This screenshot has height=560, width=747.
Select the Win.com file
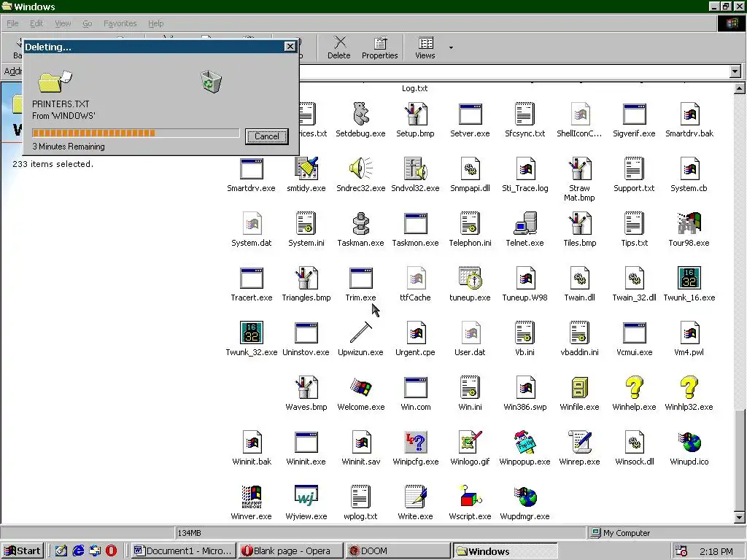pyautogui.click(x=415, y=394)
